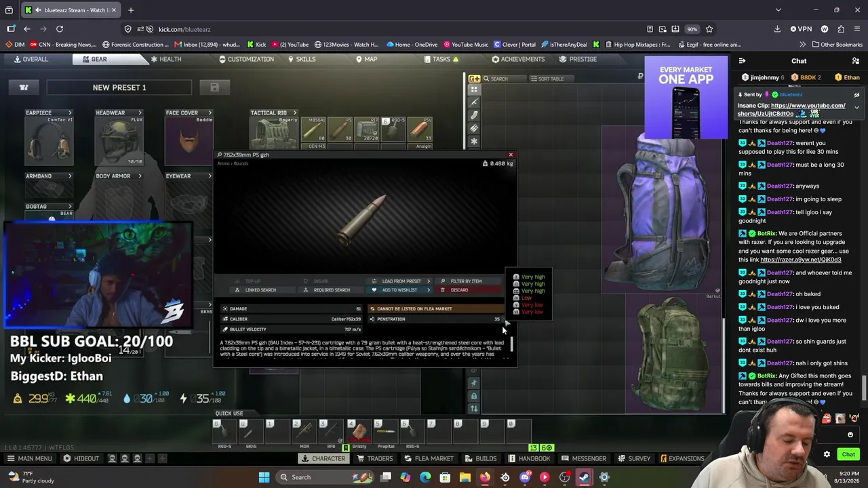Screen dimensions: 868x488
Task: Open the chat users list icon
Action: tap(855, 61)
